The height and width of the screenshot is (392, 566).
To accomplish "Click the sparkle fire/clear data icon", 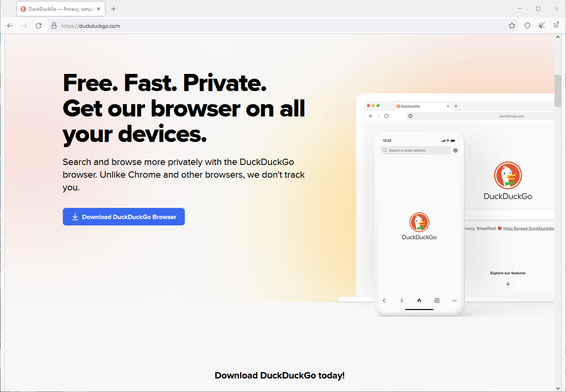I will click(x=542, y=26).
